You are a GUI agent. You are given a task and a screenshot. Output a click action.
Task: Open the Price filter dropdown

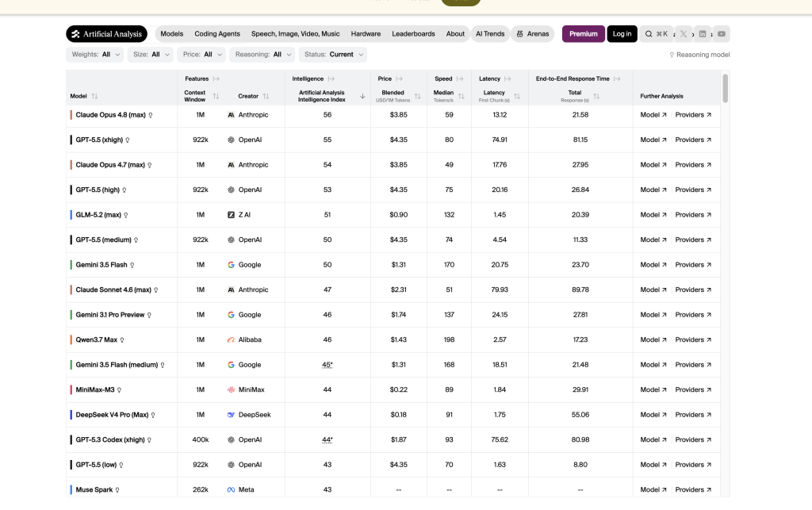[x=201, y=55]
